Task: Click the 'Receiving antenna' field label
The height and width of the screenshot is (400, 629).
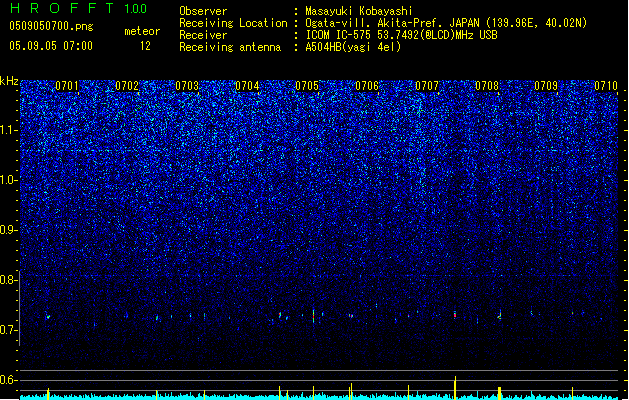Action: 230,47
